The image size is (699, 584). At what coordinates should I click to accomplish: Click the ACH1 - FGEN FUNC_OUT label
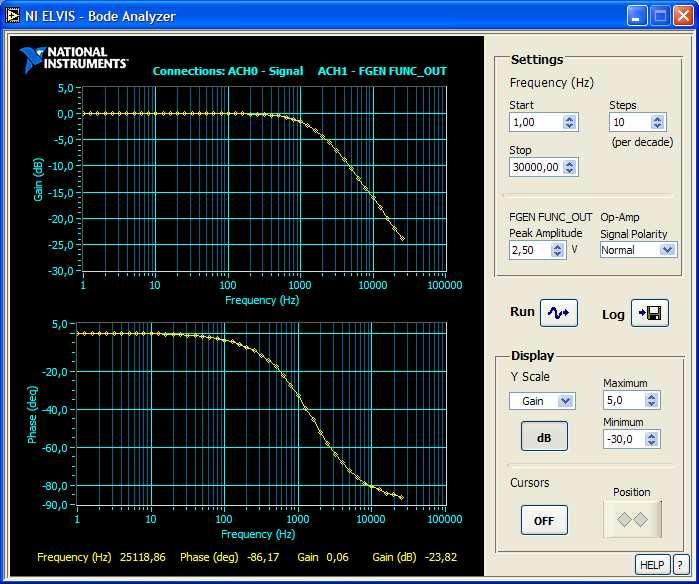tap(382, 71)
